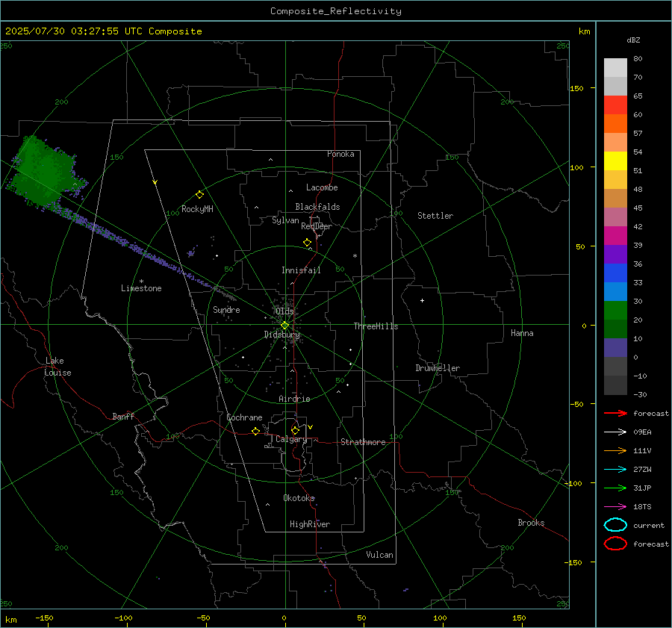The width and height of the screenshot is (672, 628).
Task: Click the purple 36-39 dBZ color swatch
Action: [x=615, y=255]
